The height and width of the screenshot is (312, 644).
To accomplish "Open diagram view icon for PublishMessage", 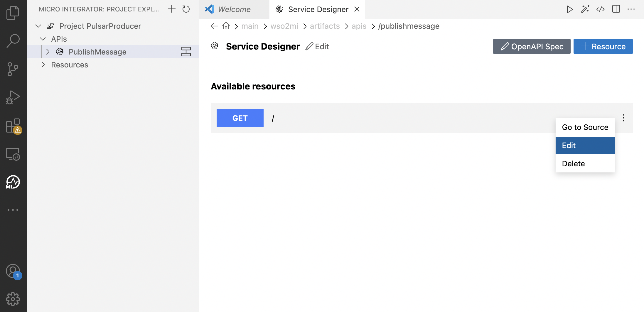I will coord(186,52).
